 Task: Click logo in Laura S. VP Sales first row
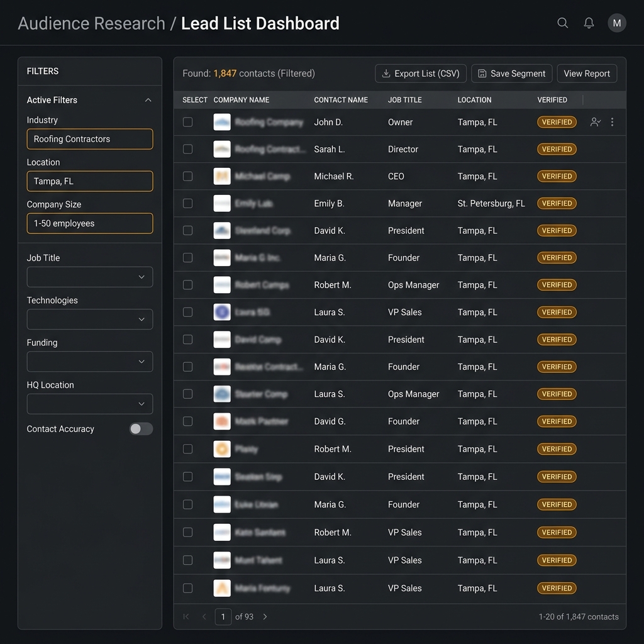222,312
